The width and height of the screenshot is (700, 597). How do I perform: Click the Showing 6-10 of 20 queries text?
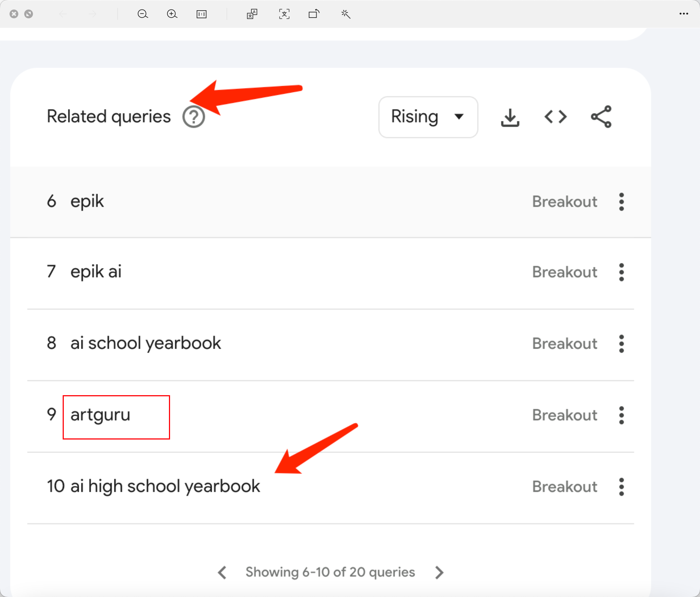pos(330,572)
